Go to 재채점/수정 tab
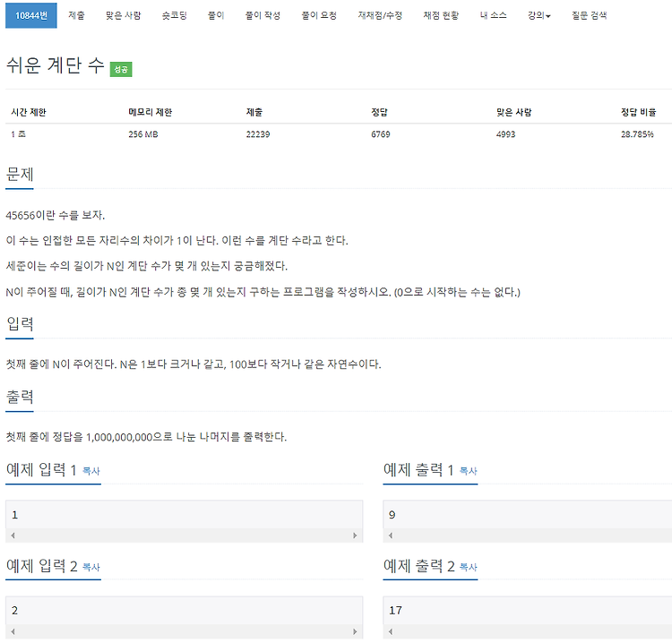The width and height of the screenshot is (672, 643). (x=380, y=15)
